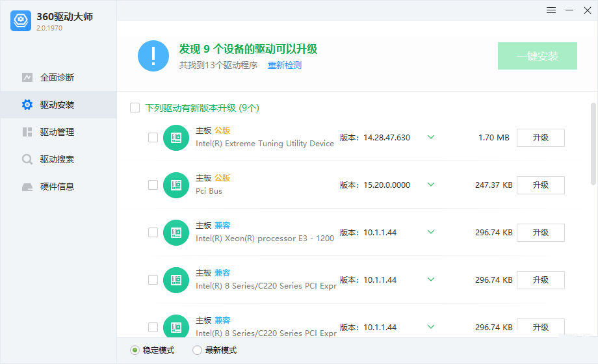Click the 全面诊断 chart icon
This screenshot has height=364, width=598.
point(27,77)
